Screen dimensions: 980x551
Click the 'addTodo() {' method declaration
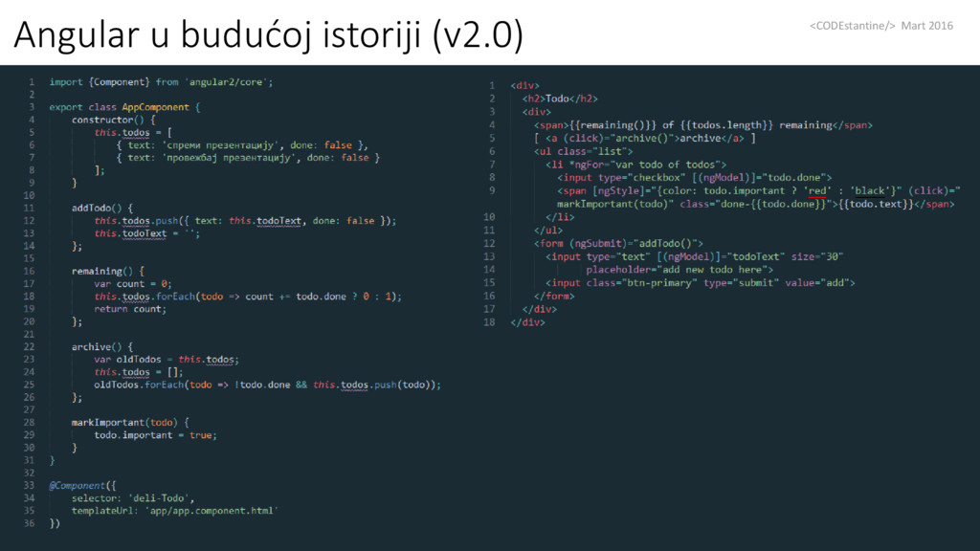tap(101, 208)
